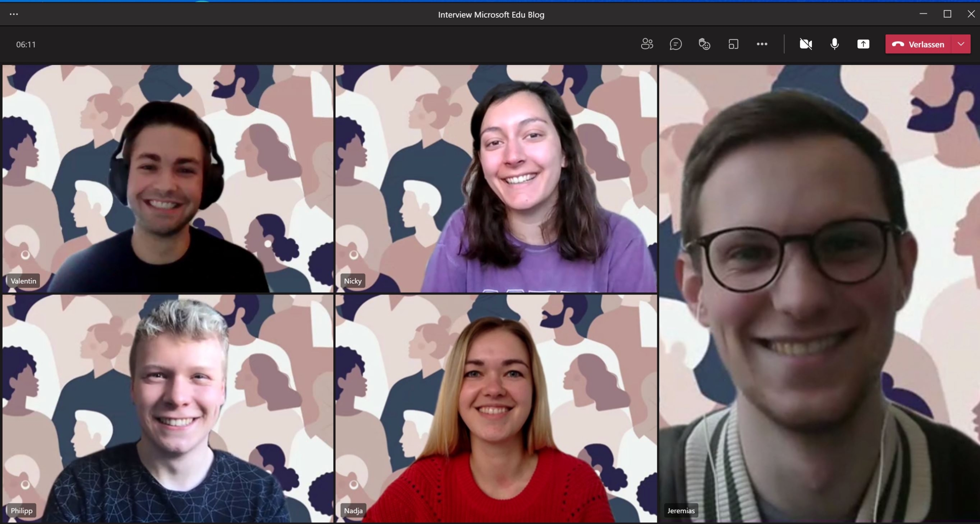Image resolution: width=980 pixels, height=524 pixels.
Task: Maximize the meeting window
Action: click(x=947, y=14)
